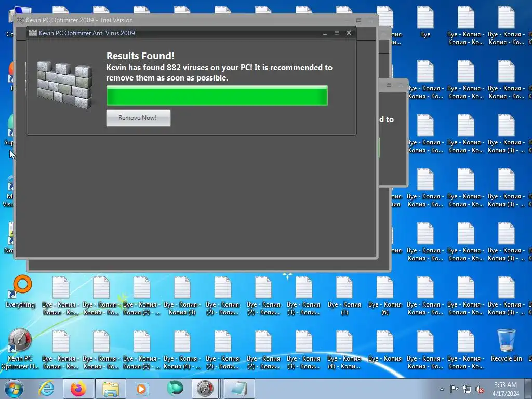
Task: Select Bye - Копия (4) - Копи... file
Action: (x=344, y=350)
